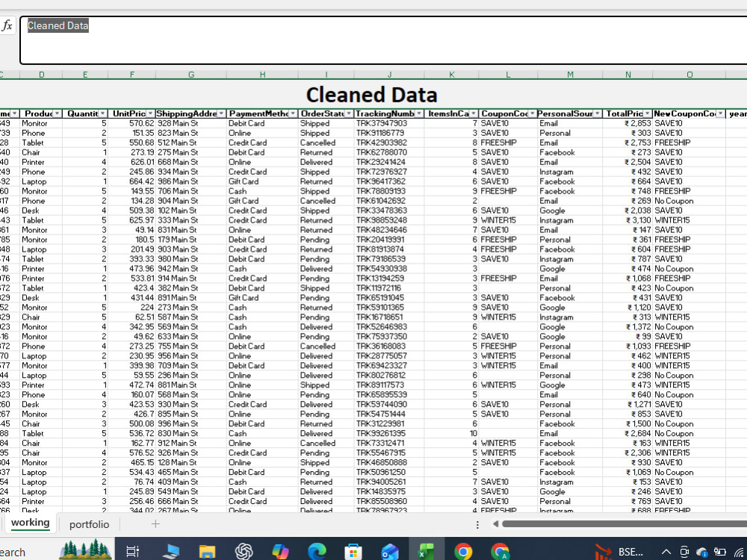The height and width of the screenshot is (560, 747).
Task: Select address cell 706 Main St
Action: (x=191, y=191)
